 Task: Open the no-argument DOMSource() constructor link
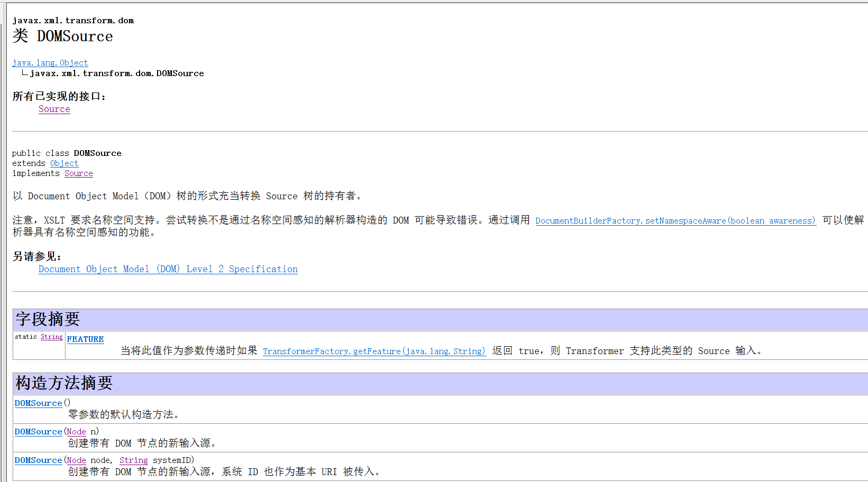(38, 403)
